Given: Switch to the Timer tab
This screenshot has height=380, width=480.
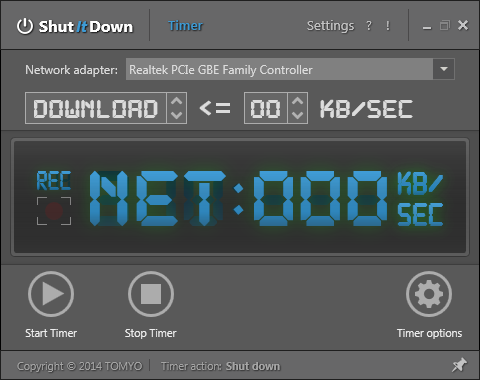Looking at the screenshot, I should 185,26.
